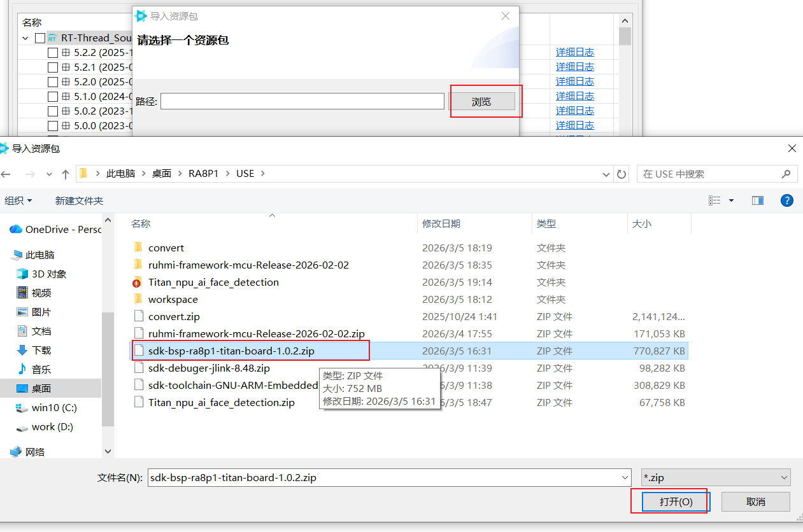Click the 打开(O) button
Screen dimensions: 803x532
click(676, 501)
